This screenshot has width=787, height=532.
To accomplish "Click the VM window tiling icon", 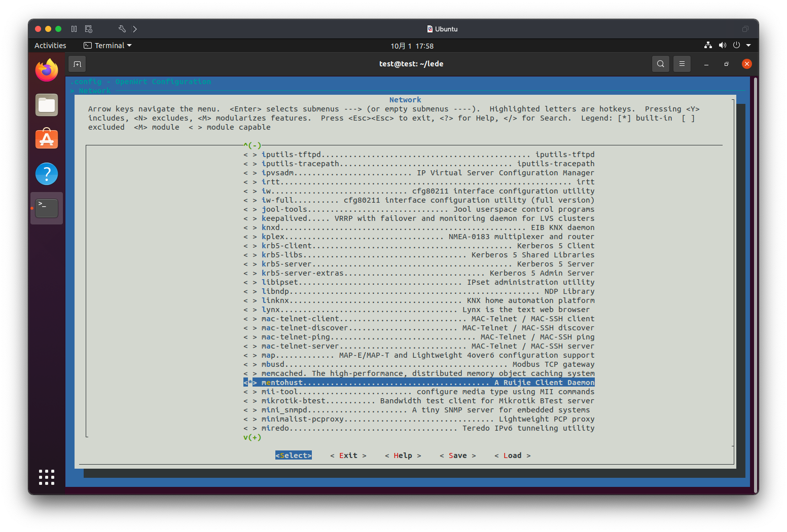I will (745, 29).
